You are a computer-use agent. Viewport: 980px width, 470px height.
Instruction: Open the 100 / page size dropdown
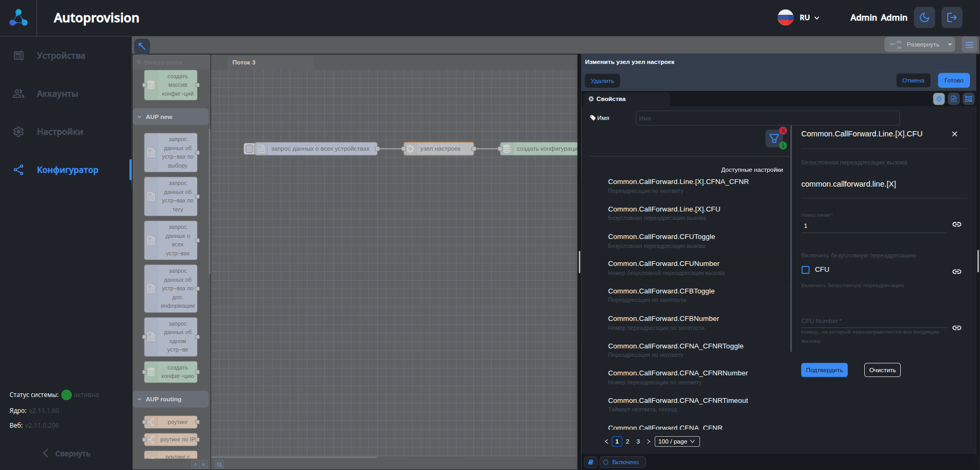pos(677,441)
